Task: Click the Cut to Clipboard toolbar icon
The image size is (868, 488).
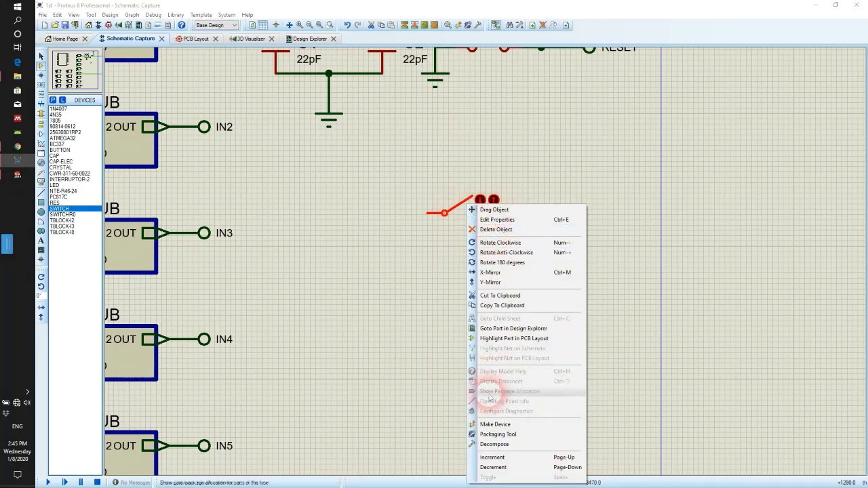Action: click(371, 25)
